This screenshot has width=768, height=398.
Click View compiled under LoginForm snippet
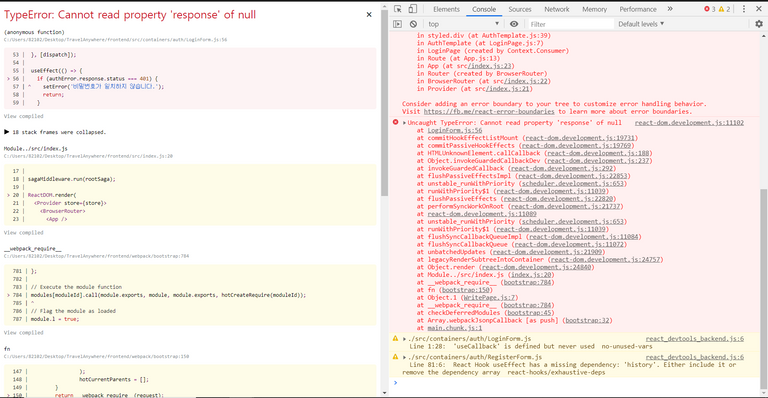pos(24,116)
